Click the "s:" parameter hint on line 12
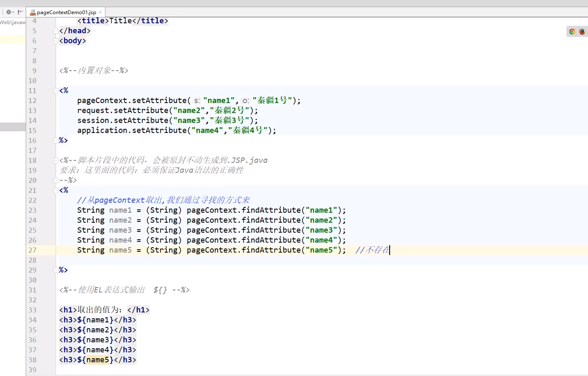588x376 pixels. point(197,101)
